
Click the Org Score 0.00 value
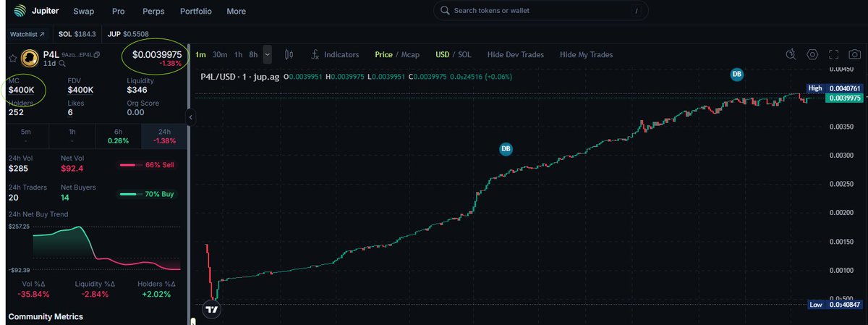[135, 112]
